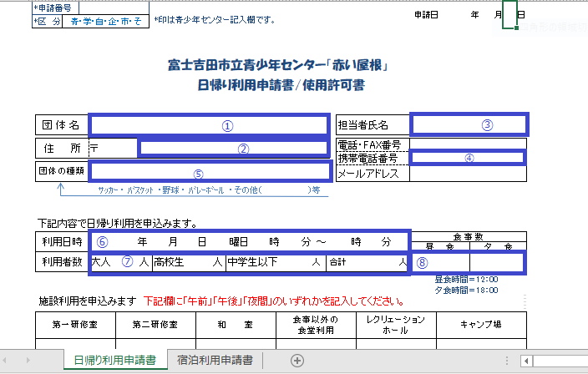Select the 携帯電話番号 field marked ④
588x374 pixels.
pyautogui.click(x=468, y=157)
